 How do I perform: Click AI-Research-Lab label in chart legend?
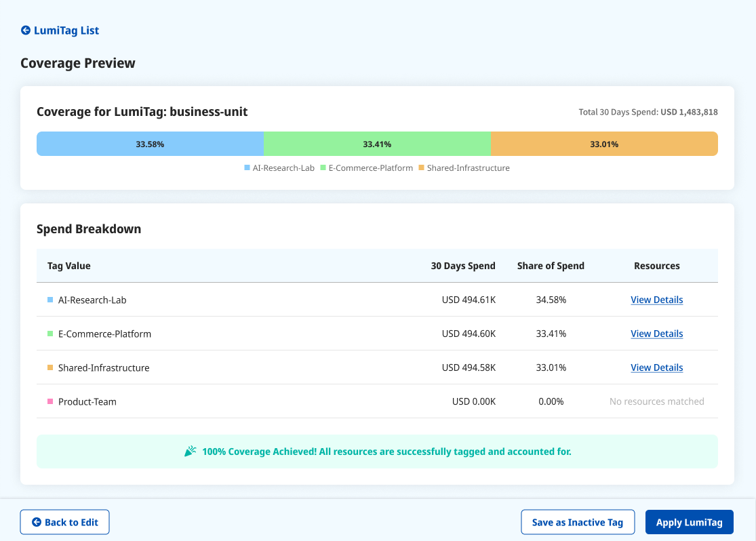pos(283,168)
